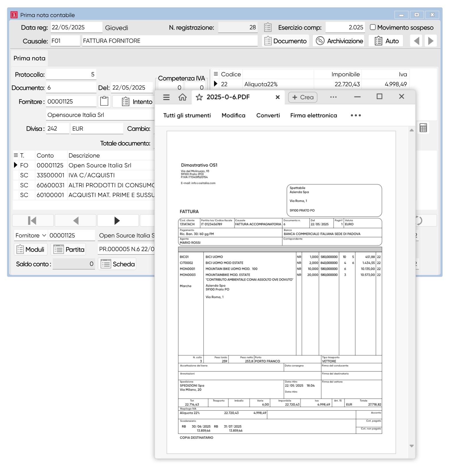Screen dimensions: 450x476
Task: Click the Fornitore code field 00001125
Action: click(x=71, y=101)
